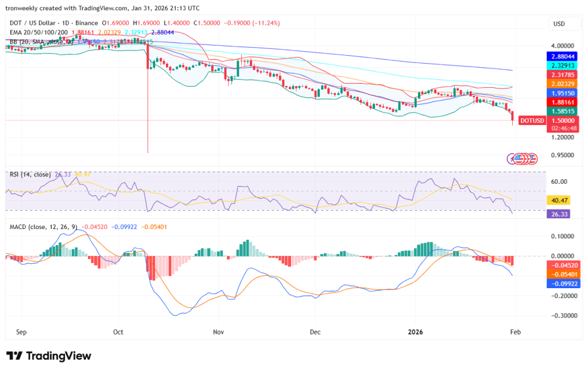Click the 2026 label on time axis
This screenshot has width=588, height=372.
click(x=416, y=332)
